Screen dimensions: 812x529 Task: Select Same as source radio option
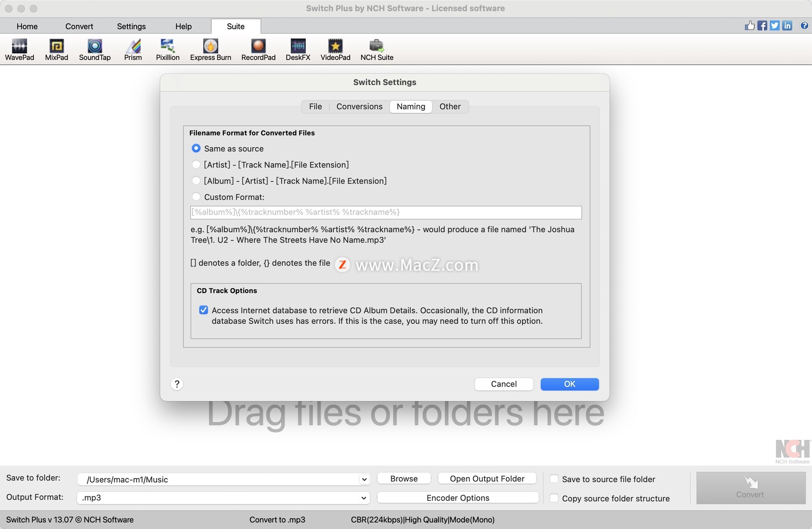pyautogui.click(x=196, y=148)
